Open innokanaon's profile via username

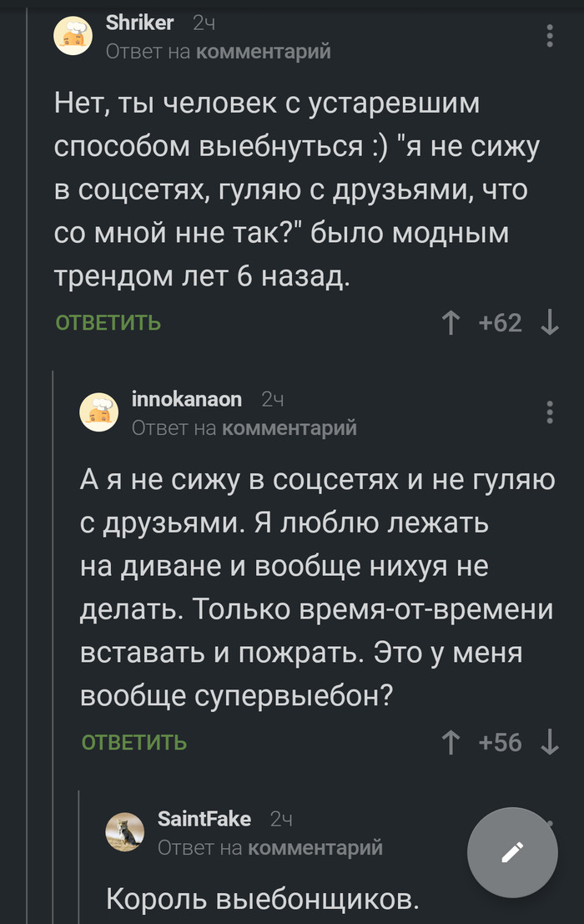[187, 400]
